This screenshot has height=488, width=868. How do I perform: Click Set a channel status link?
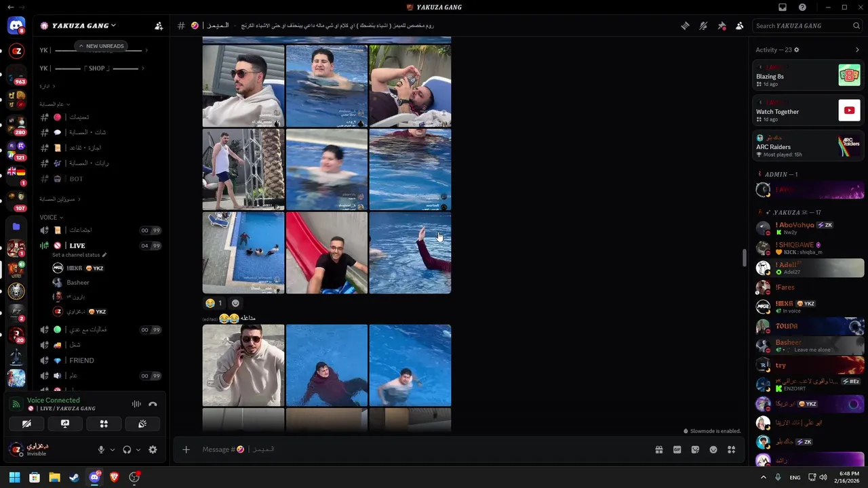point(79,255)
